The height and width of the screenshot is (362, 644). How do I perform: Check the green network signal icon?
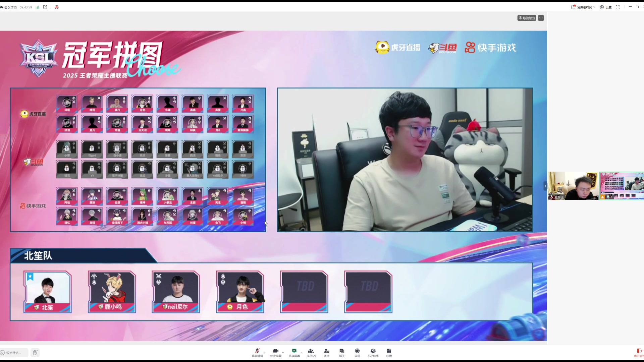[x=38, y=7]
